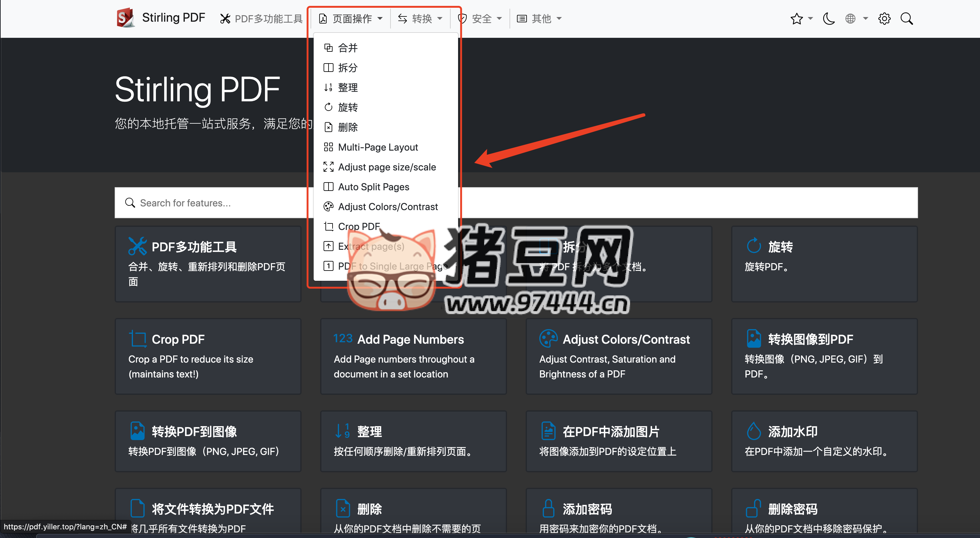980x538 pixels.
Task: Focus the Search for features input field
Action: [516, 203]
